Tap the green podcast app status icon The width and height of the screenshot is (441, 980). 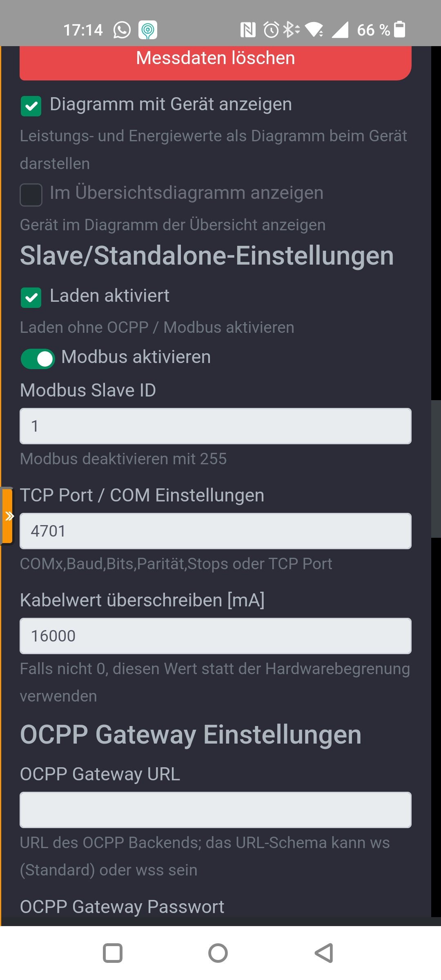[148, 30]
